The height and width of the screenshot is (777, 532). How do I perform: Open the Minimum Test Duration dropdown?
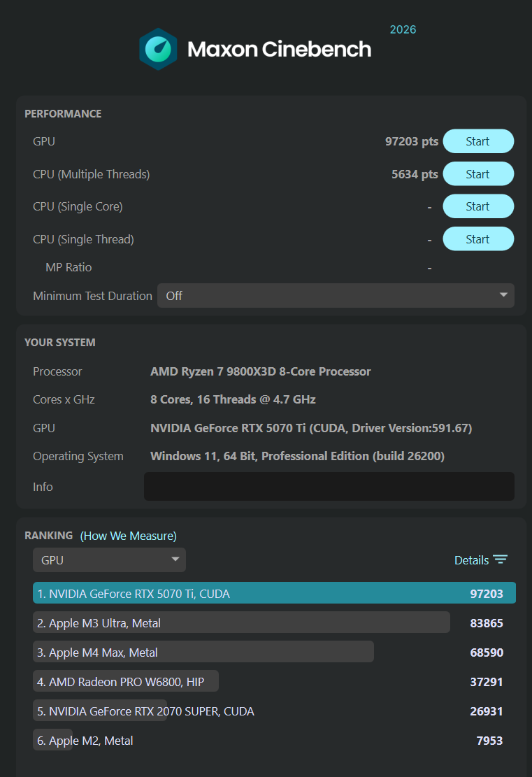[336, 296]
